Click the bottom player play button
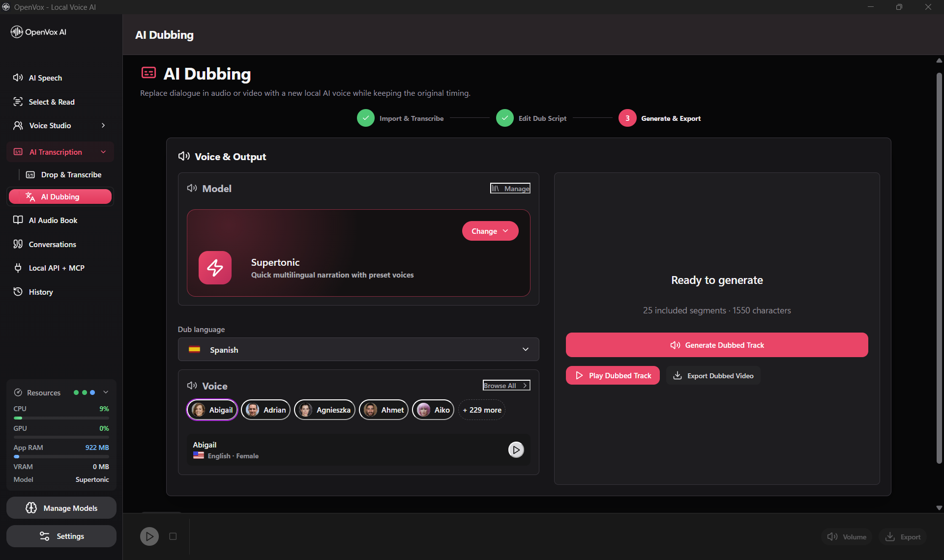This screenshot has height=560, width=944. (x=149, y=536)
